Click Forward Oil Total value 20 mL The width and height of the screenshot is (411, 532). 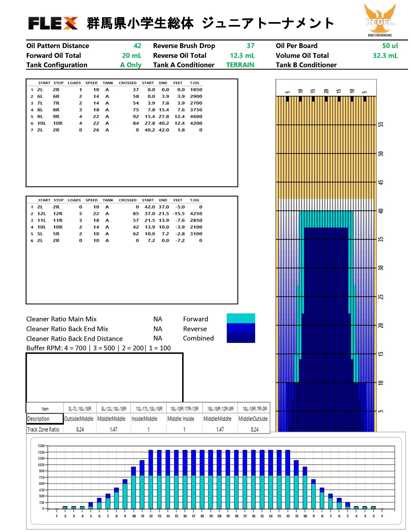pos(132,55)
